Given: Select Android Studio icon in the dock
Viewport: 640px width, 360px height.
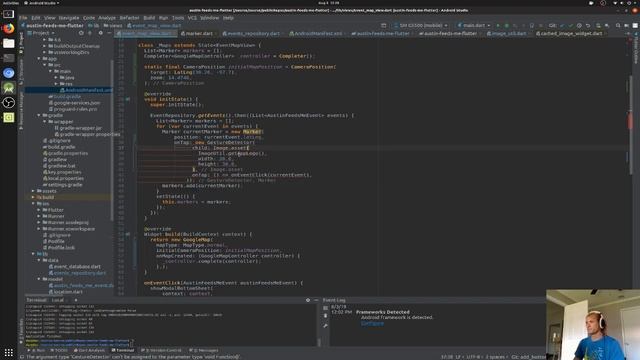Looking at the screenshot, I should click(9, 88).
